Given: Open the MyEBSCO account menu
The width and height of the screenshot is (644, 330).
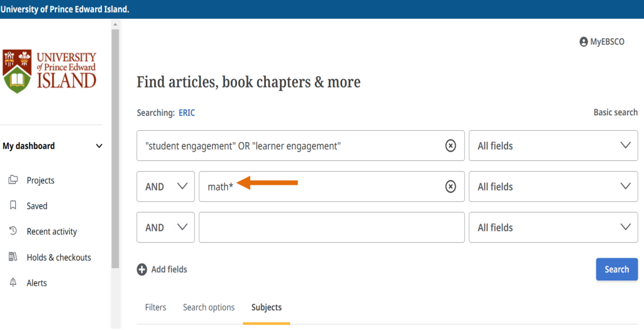Looking at the screenshot, I should [602, 42].
